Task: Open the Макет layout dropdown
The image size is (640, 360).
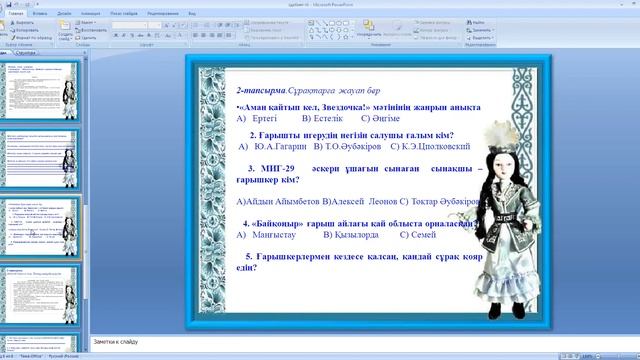Action: pyautogui.click(x=86, y=22)
